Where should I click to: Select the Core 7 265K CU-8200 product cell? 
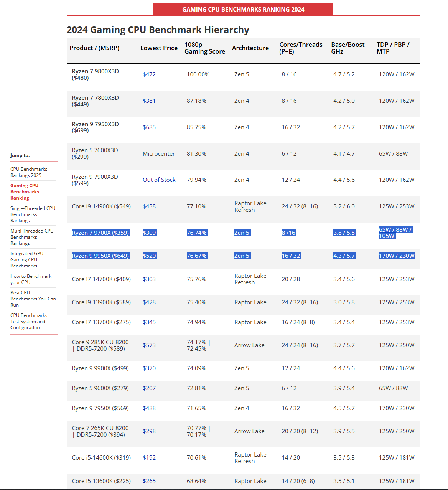pyautogui.click(x=100, y=431)
